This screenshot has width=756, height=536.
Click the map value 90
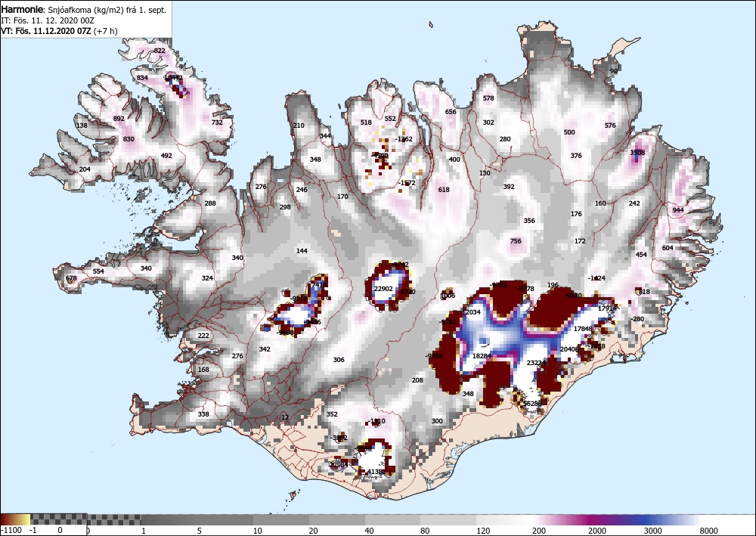tap(613, 71)
